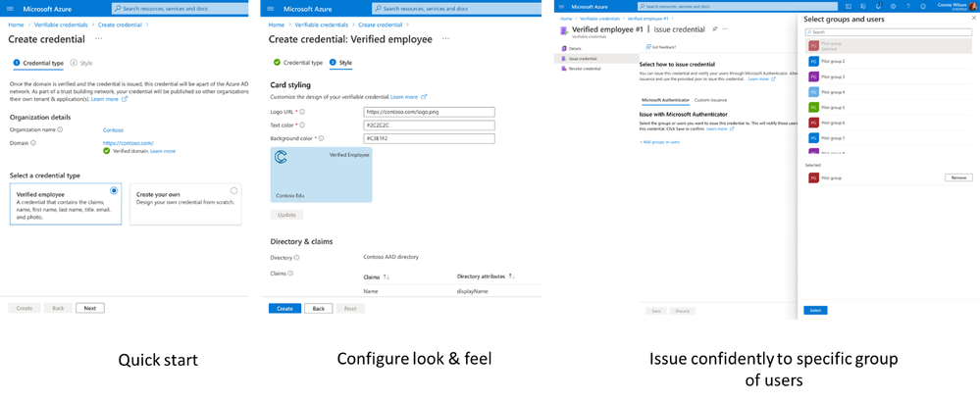The image size is (980, 402).
Task: Select Pilot group 6 in the list
Action: (888, 123)
